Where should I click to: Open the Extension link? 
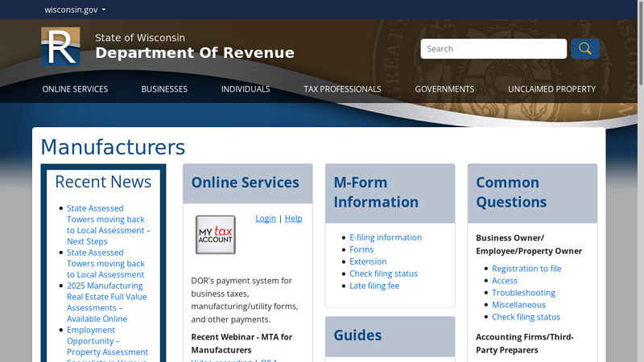pyautogui.click(x=368, y=261)
